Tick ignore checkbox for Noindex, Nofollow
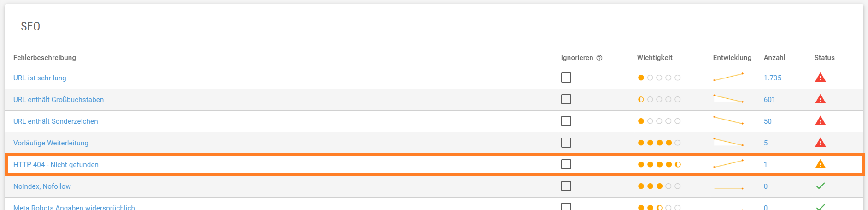868x210 pixels. point(566,186)
